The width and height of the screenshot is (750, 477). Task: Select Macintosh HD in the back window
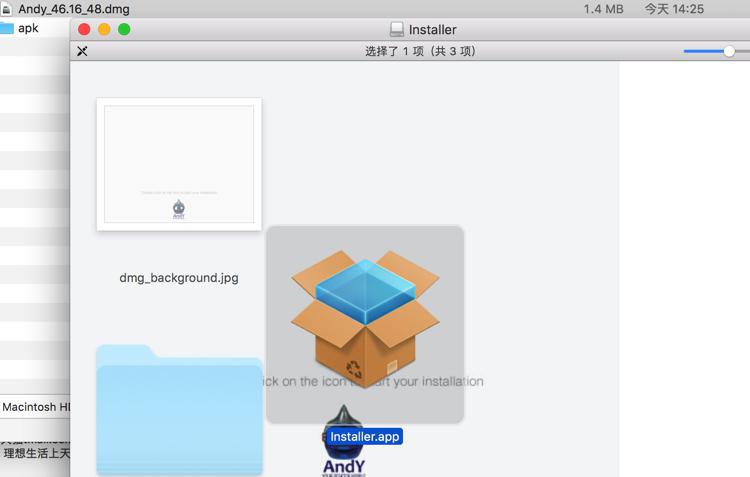pos(35,407)
